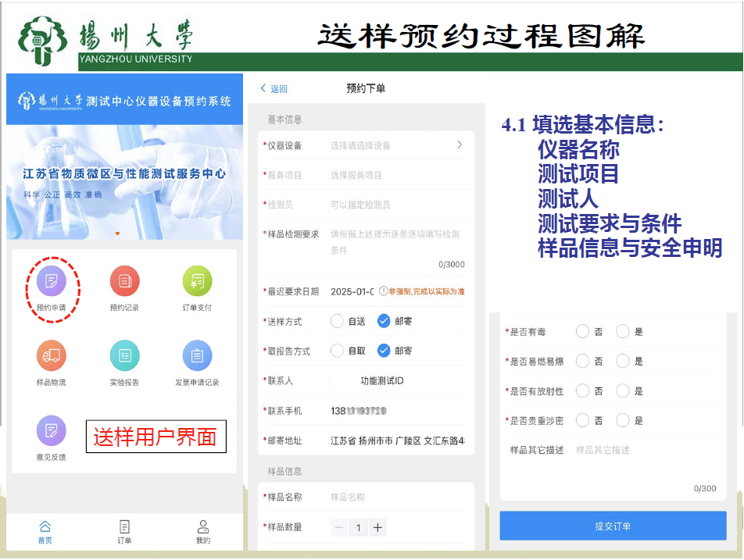This screenshot has height=560, width=744.
Task: Switch to the 我的 bottom tab
Action: pos(203,531)
